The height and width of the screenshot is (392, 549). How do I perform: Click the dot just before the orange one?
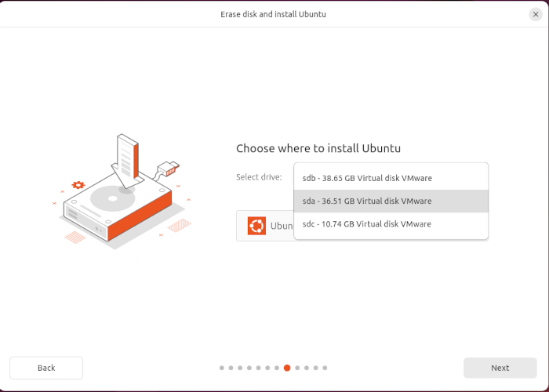(x=278, y=368)
